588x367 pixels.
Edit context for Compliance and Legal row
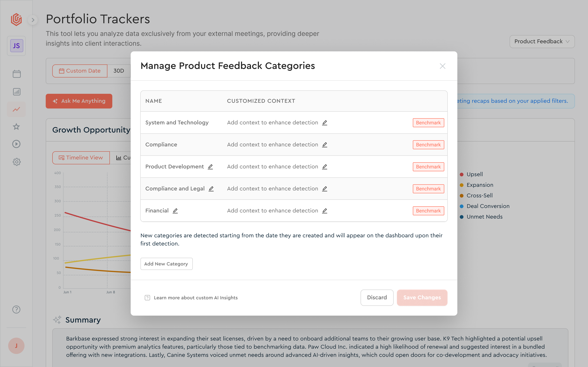pyautogui.click(x=325, y=189)
